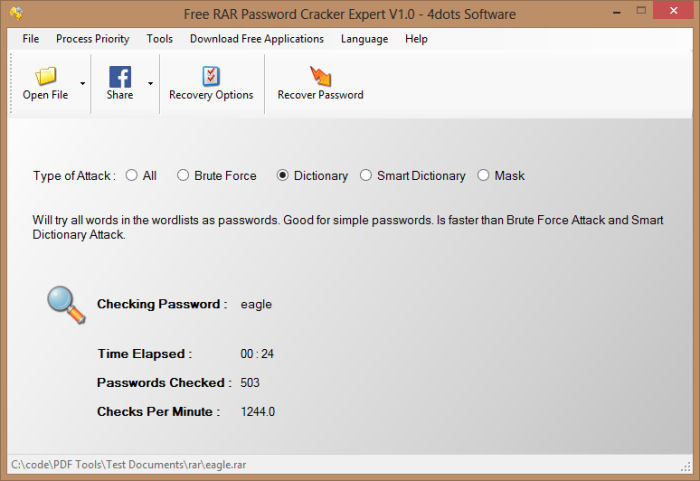Viewport: 700px width, 481px height.
Task: Click the toolbar drag handle grip
Action: coord(11,84)
